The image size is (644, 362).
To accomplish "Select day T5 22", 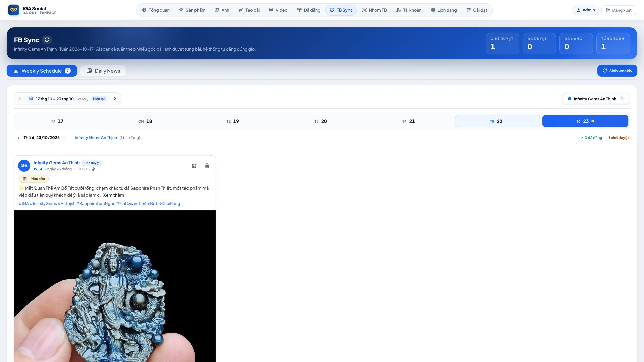I will (497, 121).
